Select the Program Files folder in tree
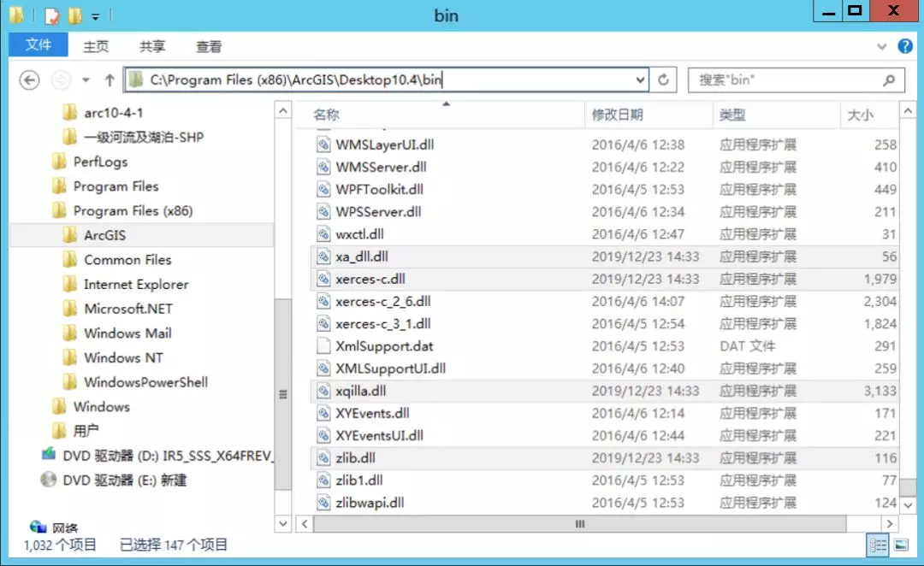Viewport: 924px width, 566px height. pyautogui.click(x=105, y=186)
